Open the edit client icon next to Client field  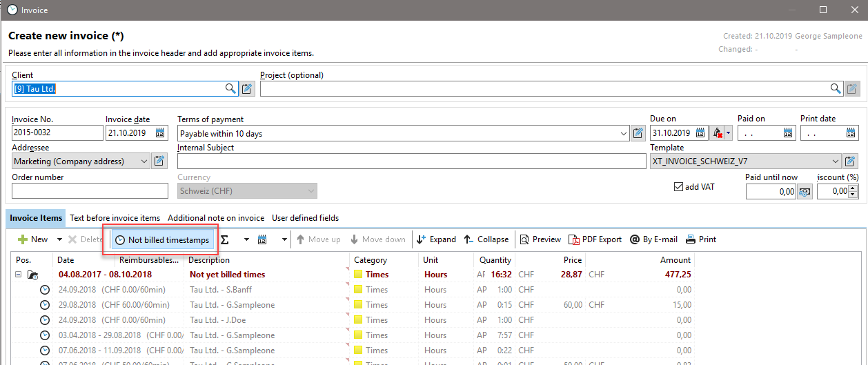point(248,88)
